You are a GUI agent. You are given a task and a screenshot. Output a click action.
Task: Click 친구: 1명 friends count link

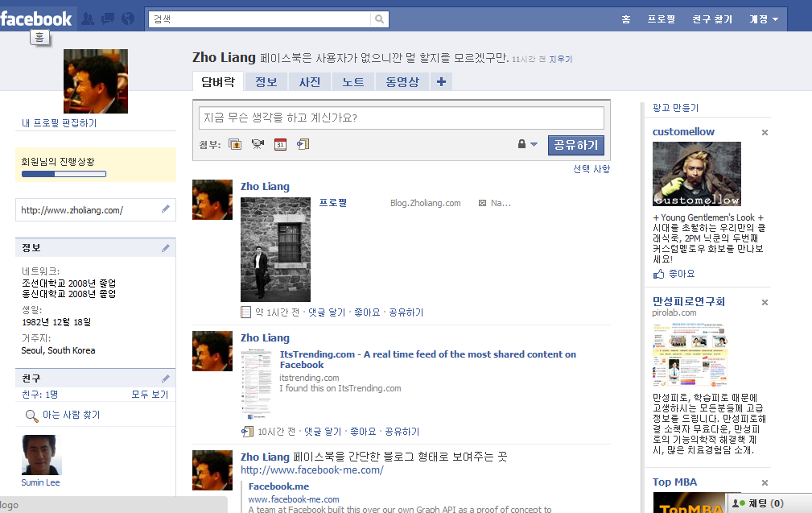pos(40,395)
